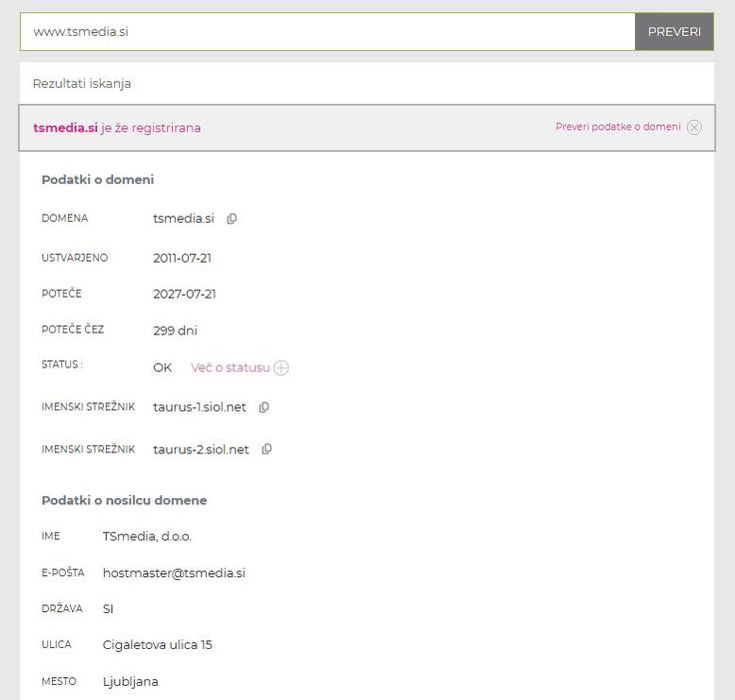Click the Cigaletova ulica 15 address

[x=158, y=645]
